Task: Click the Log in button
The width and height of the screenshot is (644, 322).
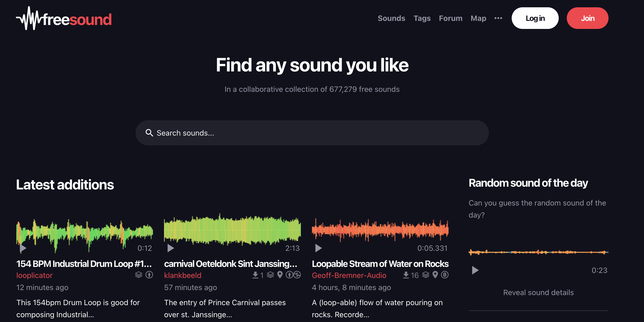Action: [x=535, y=18]
